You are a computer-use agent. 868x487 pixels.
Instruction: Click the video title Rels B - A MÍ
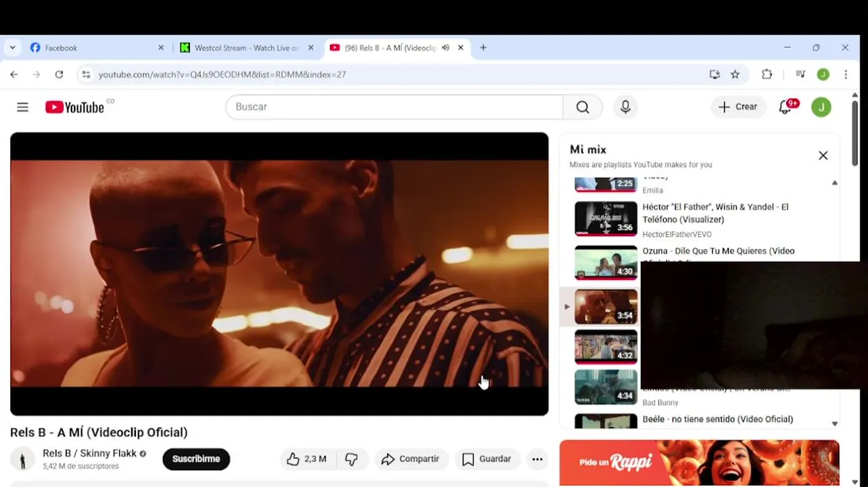click(x=99, y=432)
